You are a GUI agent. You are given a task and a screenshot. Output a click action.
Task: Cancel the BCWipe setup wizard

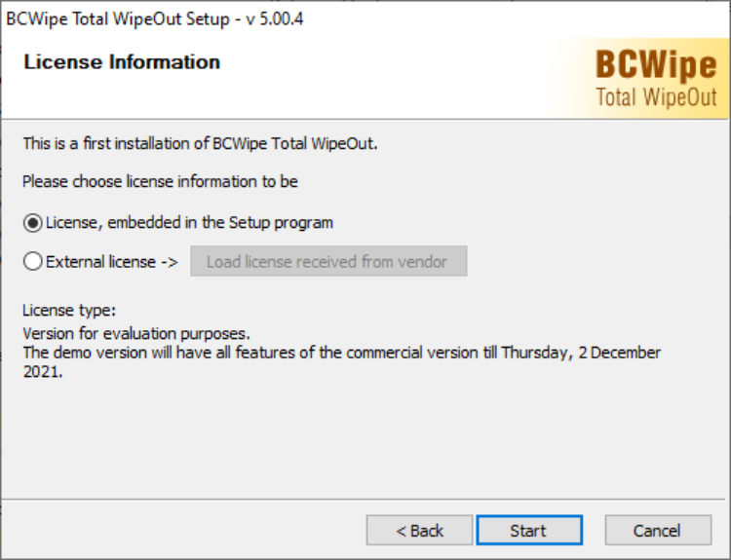click(658, 530)
